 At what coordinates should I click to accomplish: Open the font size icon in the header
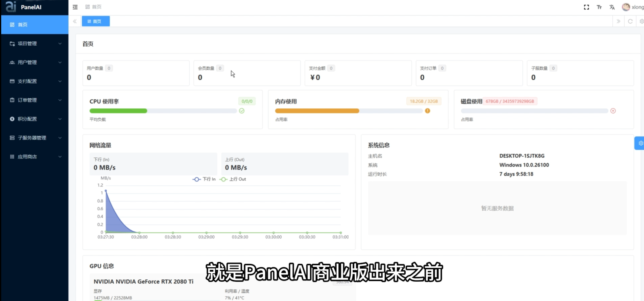(599, 7)
